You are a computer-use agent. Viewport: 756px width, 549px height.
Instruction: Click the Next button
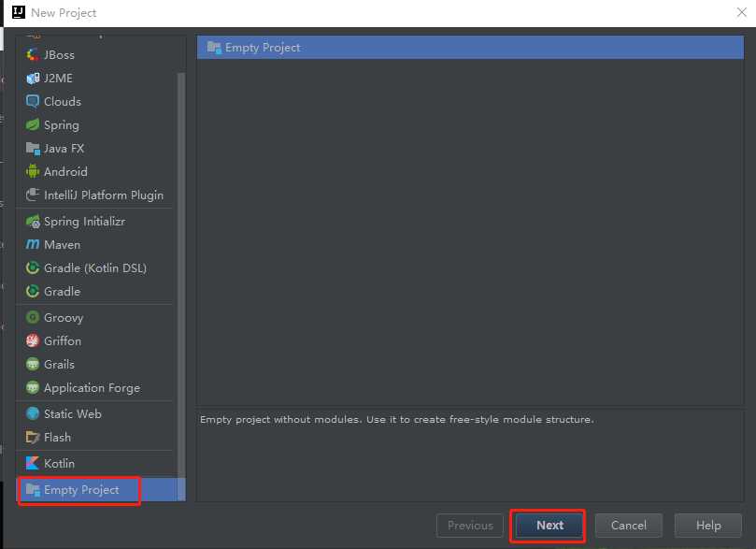(x=549, y=526)
